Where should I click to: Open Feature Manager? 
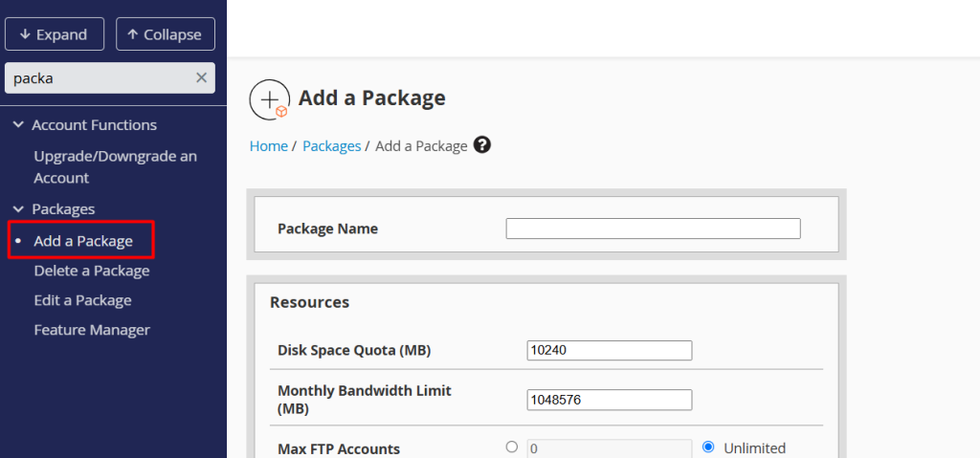(92, 329)
